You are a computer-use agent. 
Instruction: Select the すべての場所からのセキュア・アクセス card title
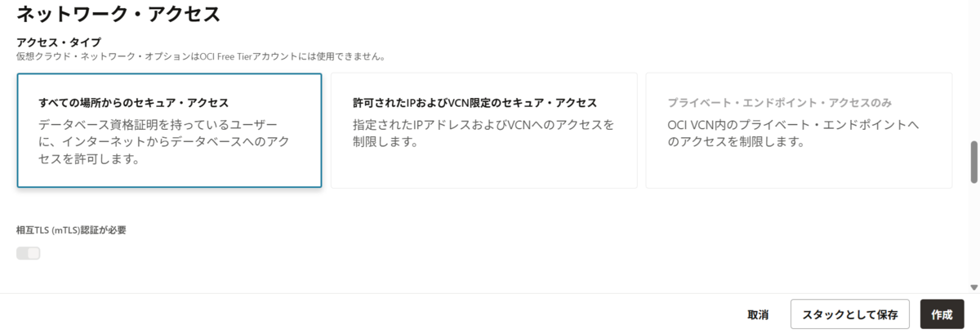(x=133, y=103)
